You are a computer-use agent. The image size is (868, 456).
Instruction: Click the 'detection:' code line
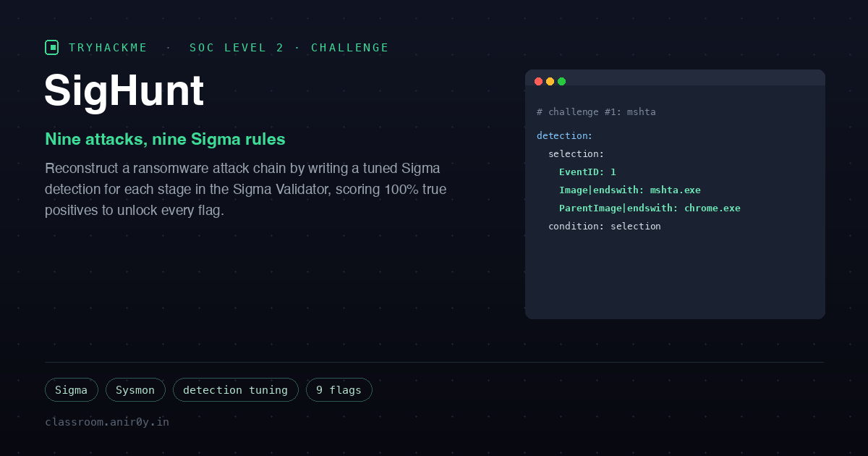(564, 136)
